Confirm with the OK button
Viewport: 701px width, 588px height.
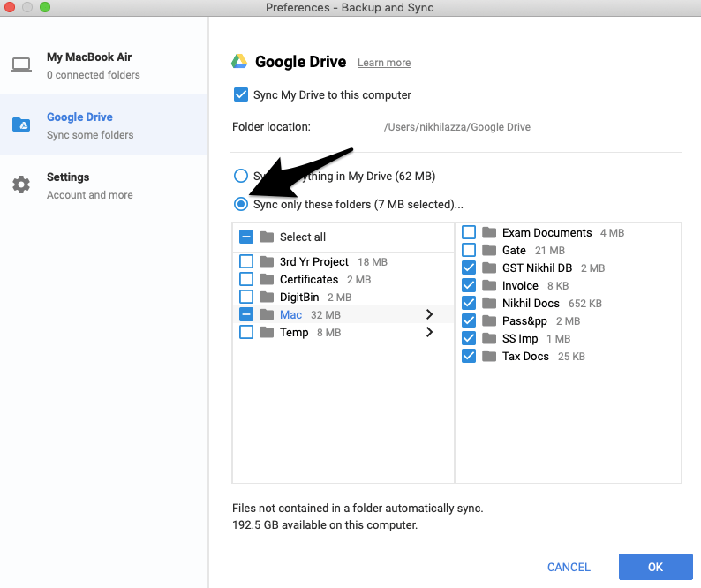pos(655,567)
